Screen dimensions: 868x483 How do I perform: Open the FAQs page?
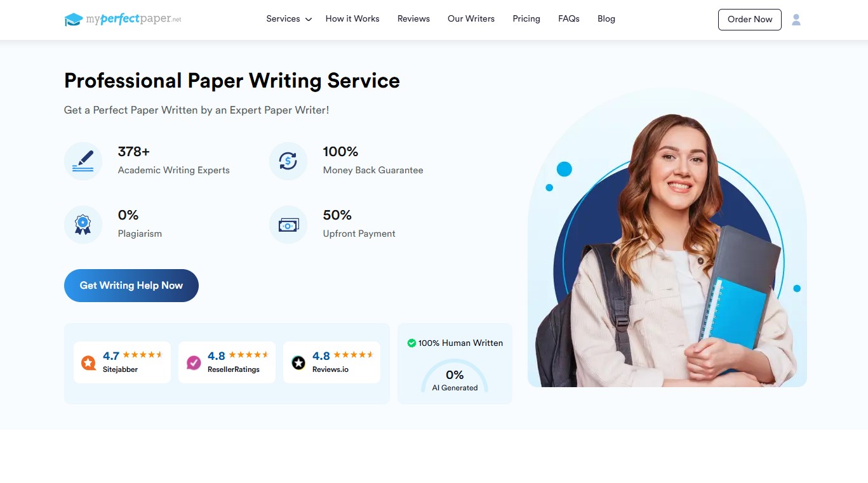[569, 19]
